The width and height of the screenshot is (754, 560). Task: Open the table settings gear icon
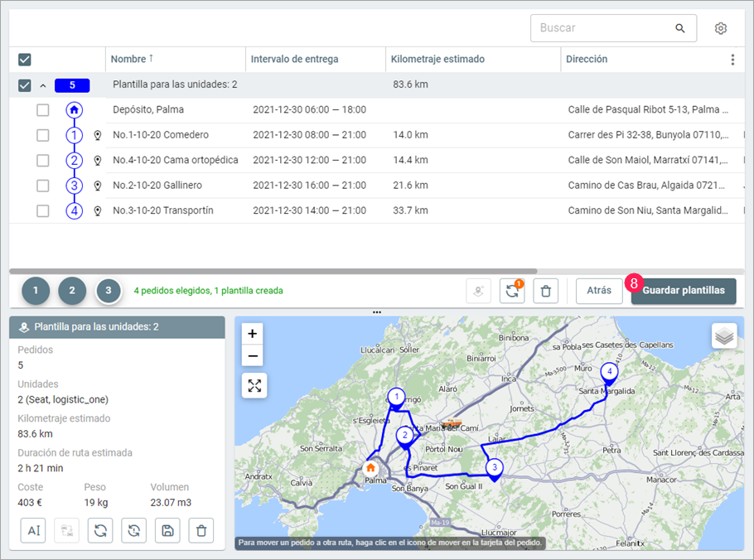[x=721, y=28]
